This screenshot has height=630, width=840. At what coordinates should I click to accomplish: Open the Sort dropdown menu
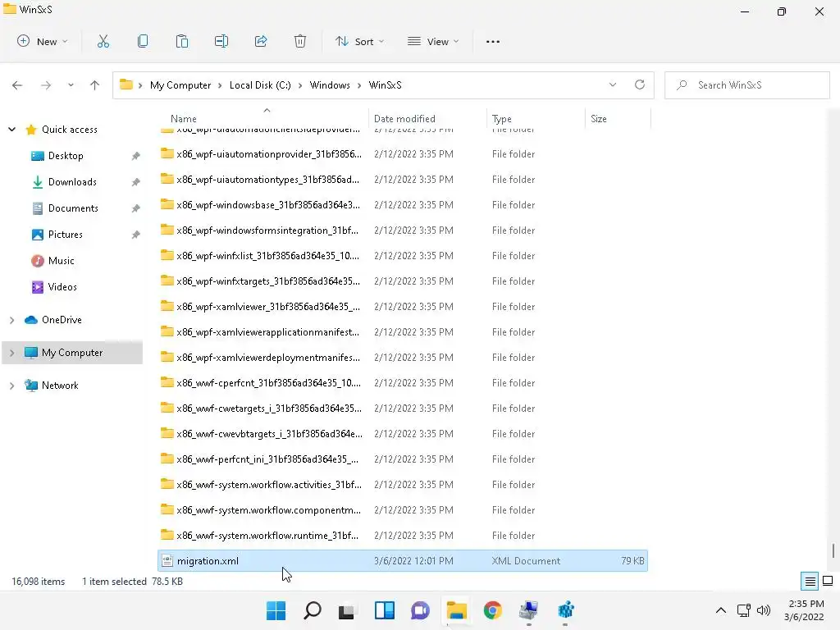click(359, 41)
